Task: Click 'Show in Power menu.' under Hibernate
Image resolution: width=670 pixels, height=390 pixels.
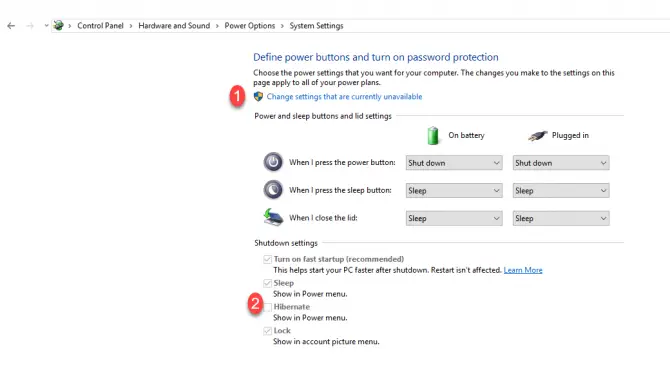Action: [310, 318]
